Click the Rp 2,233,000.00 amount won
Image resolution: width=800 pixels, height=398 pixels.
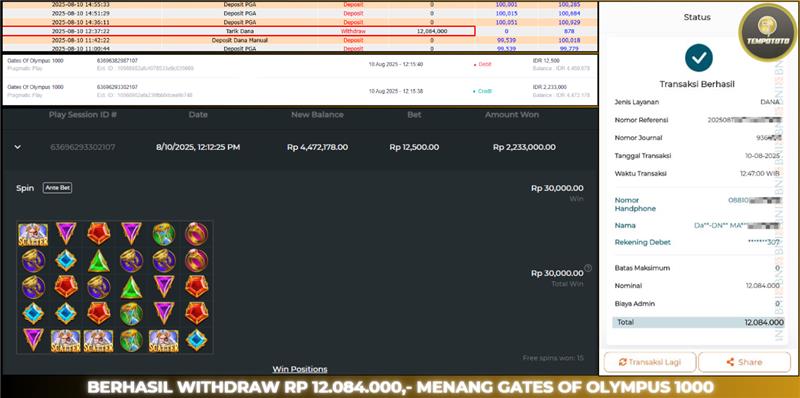click(524, 147)
